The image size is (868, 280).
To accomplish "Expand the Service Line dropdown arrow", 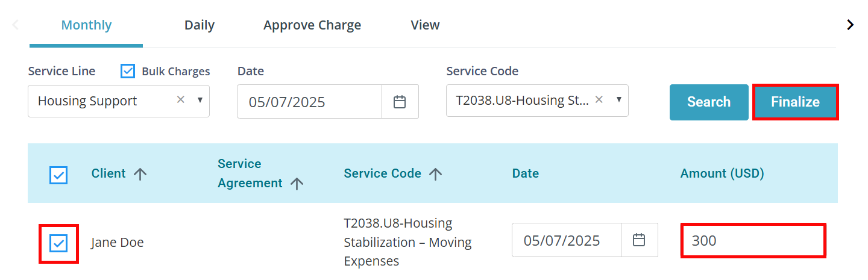I will (x=200, y=100).
